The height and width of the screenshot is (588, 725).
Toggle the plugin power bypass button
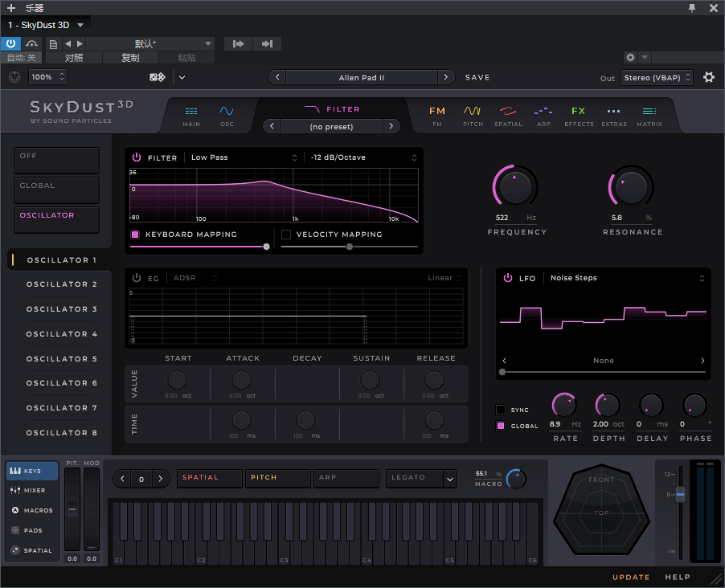(x=10, y=44)
